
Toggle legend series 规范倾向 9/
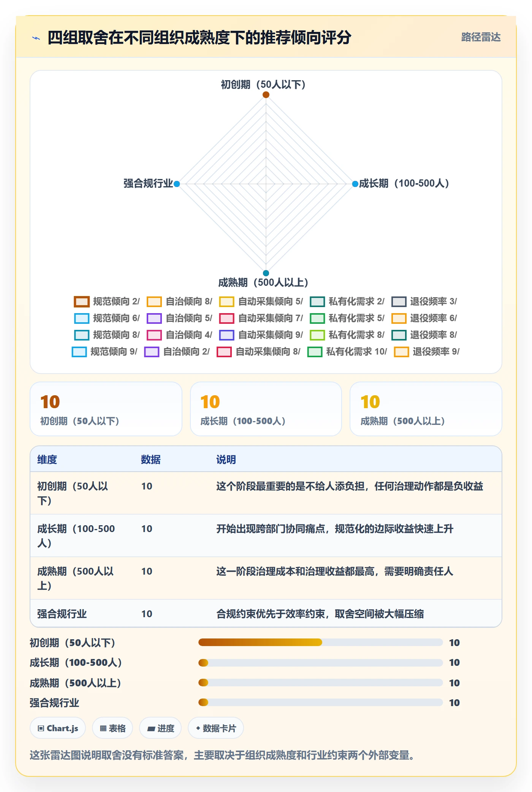point(104,352)
